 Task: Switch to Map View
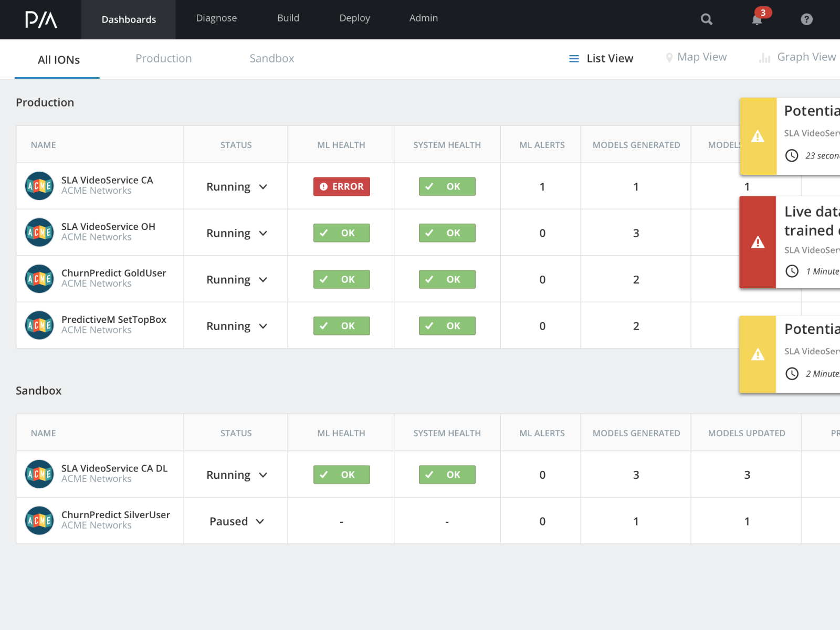(x=696, y=57)
